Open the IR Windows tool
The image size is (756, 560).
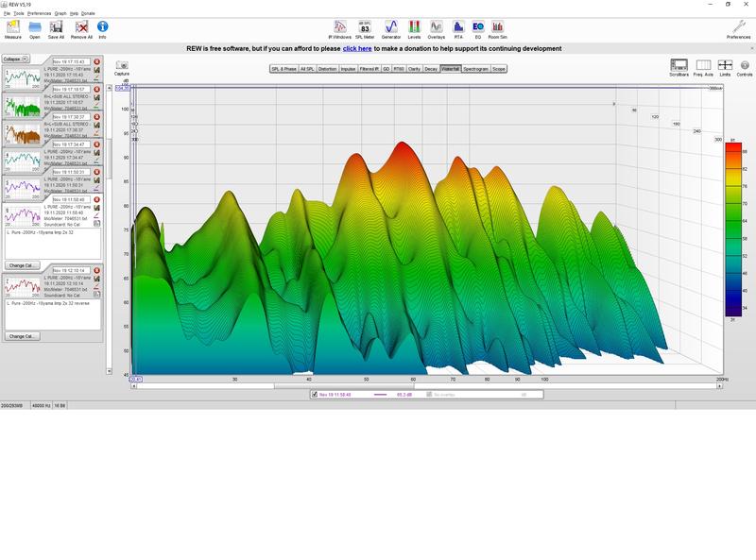click(x=341, y=27)
